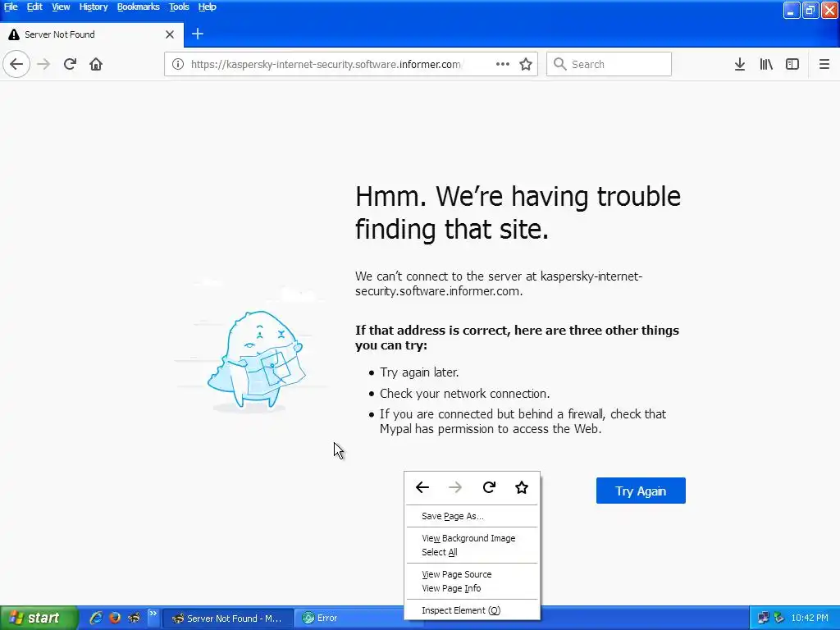Open the Help menu

(x=207, y=7)
